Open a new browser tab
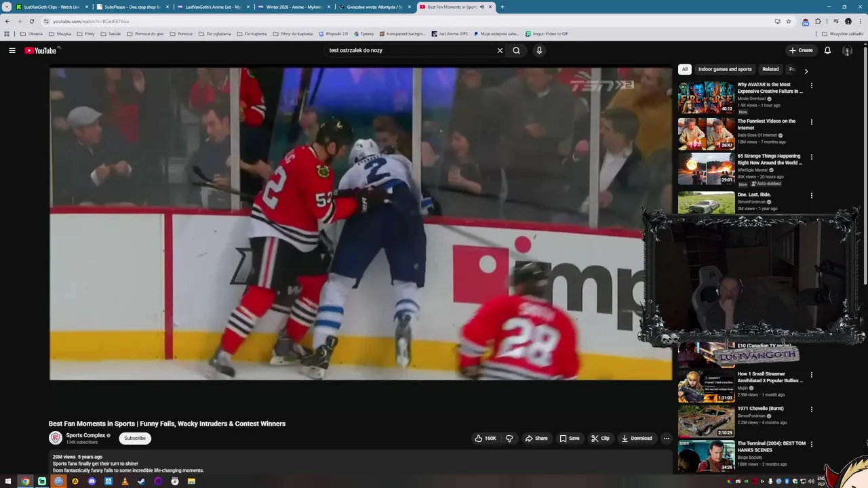The width and height of the screenshot is (868, 488). [x=502, y=7]
